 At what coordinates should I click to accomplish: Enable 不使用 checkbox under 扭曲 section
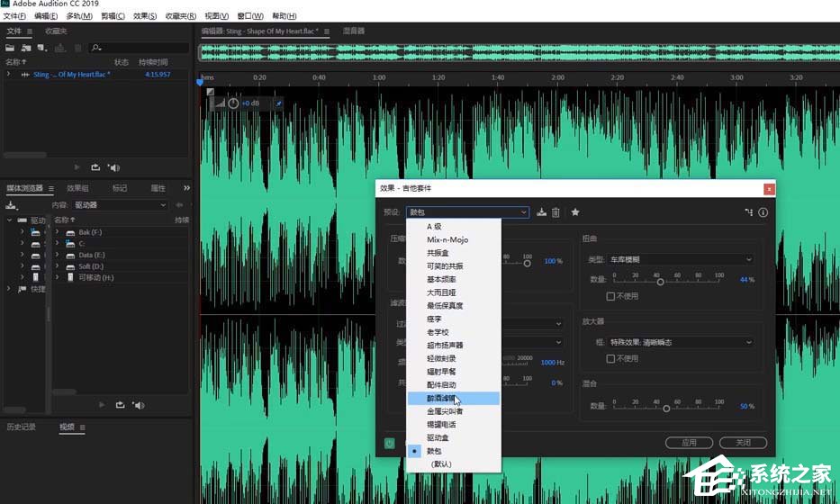point(611,296)
